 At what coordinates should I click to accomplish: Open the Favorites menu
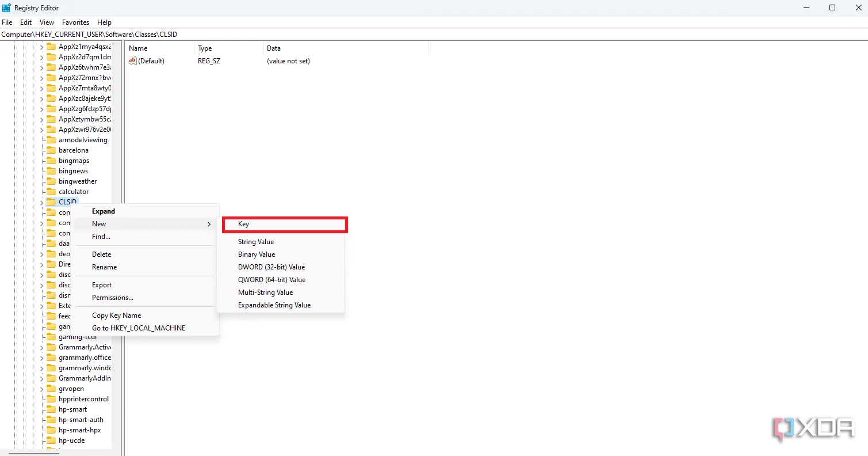75,22
